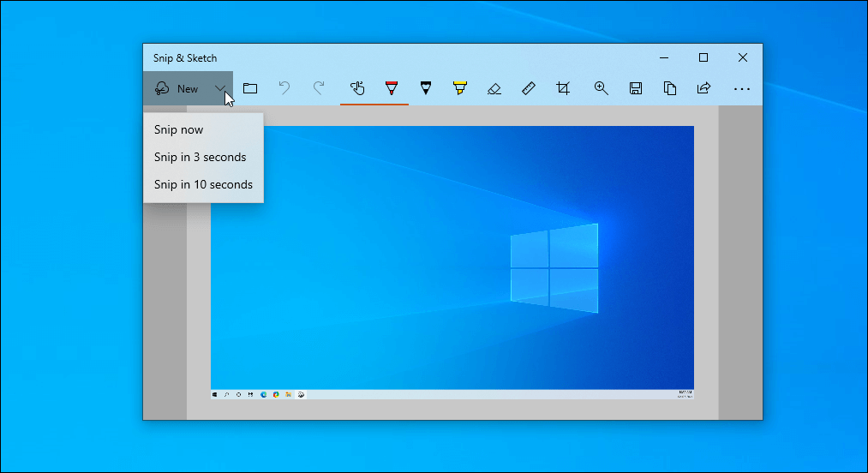Redo the last undone action
The image size is (868, 473).
tap(319, 88)
